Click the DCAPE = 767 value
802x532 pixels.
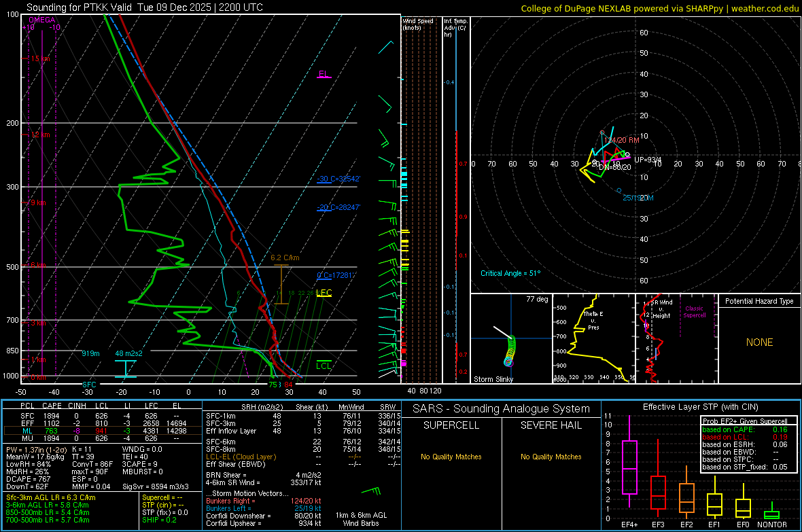point(28,479)
